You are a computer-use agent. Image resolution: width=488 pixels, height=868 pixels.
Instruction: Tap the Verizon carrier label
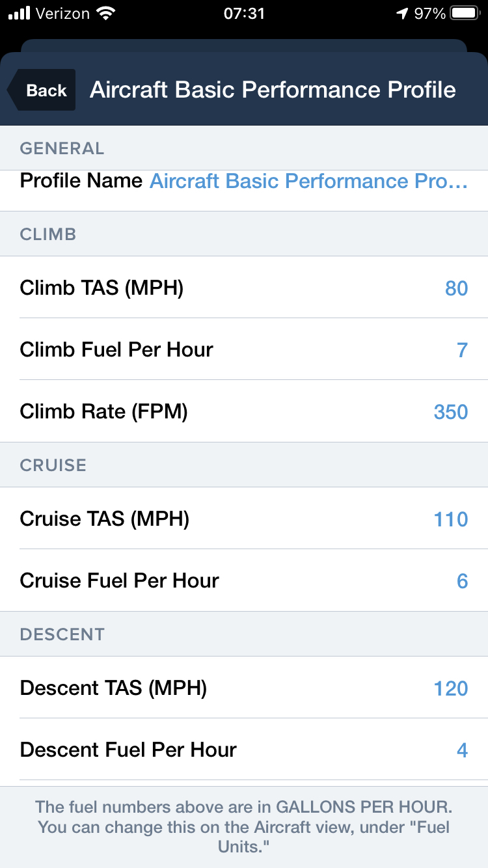(x=62, y=13)
